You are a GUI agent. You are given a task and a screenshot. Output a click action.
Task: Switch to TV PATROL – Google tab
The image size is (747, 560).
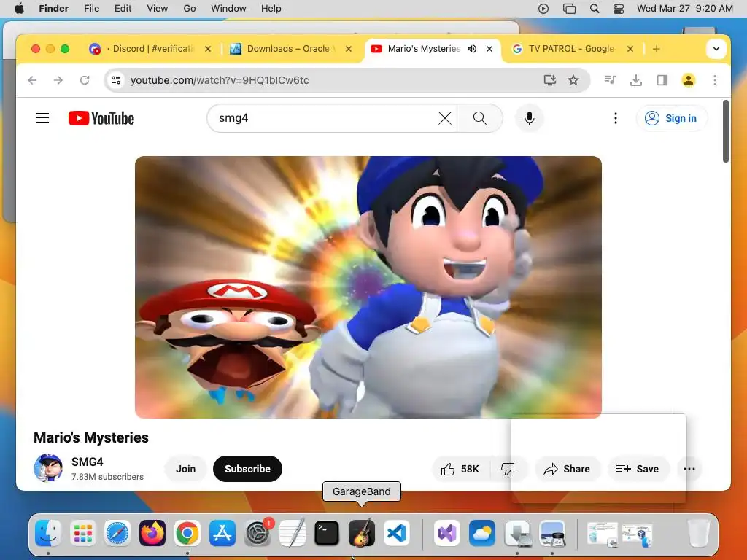(571, 49)
